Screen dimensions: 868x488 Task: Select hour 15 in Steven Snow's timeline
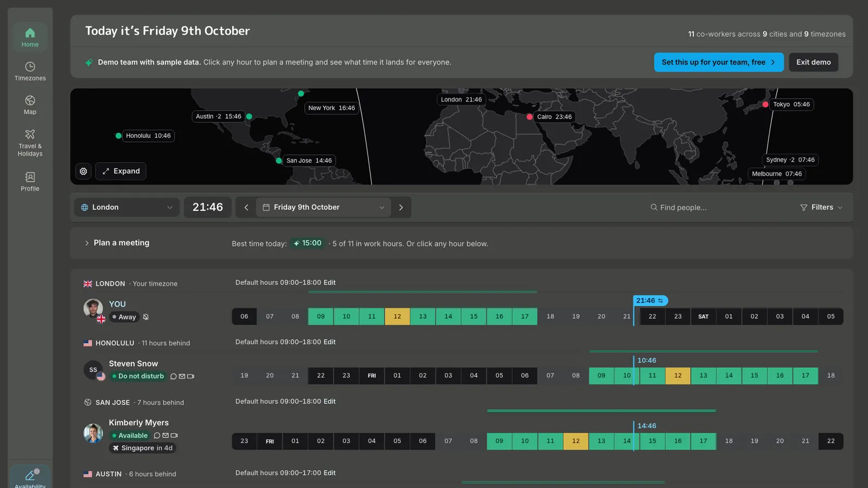[x=754, y=376]
